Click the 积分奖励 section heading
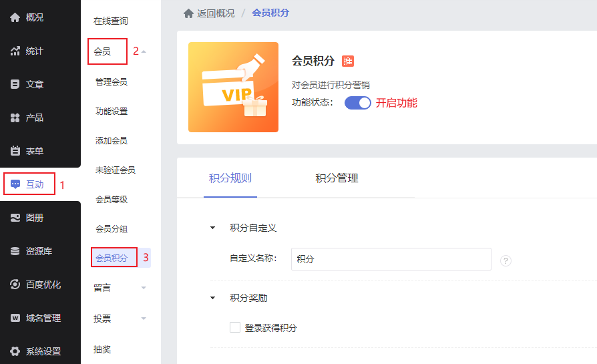Screen dimensions: 597x364 (248, 298)
